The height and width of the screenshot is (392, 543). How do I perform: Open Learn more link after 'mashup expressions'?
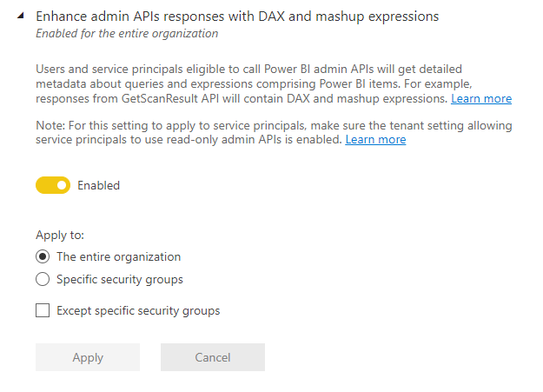(x=480, y=99)
